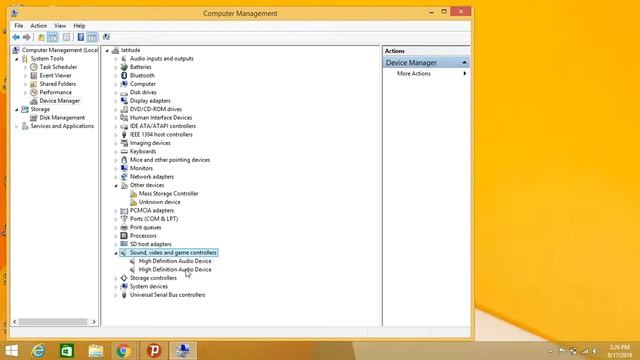Screen dimensions: 640x360
Task: Click the Batteries icon
Action: (124, 67)
